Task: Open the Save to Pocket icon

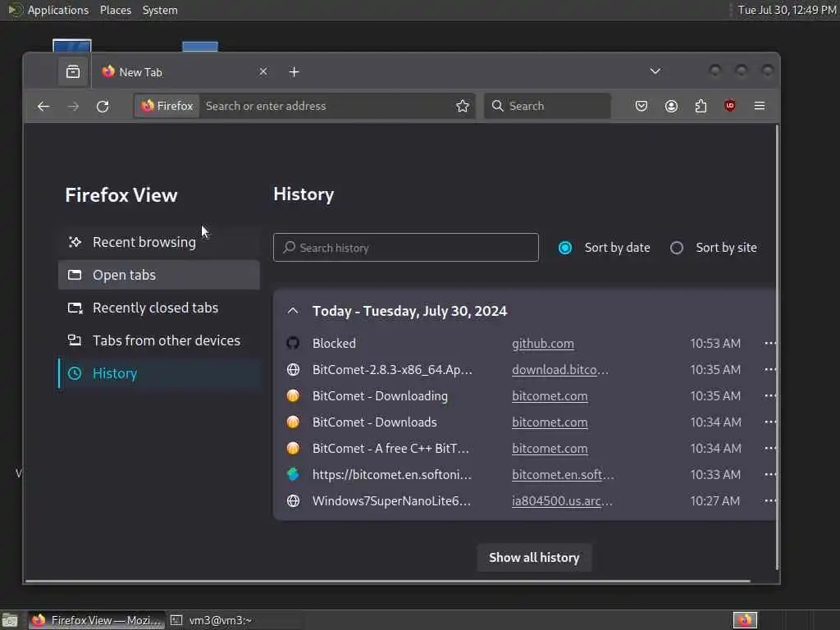Action: click(x=641, y=106)
